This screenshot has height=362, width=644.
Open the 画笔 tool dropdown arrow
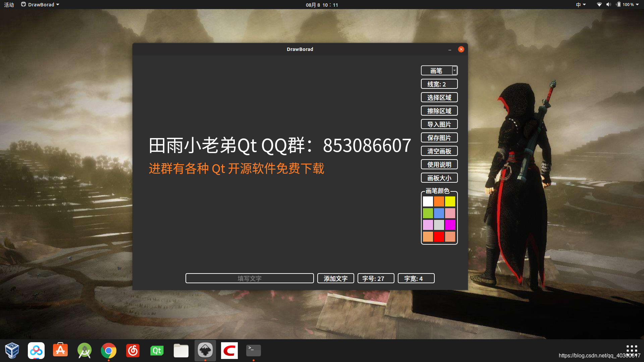pyautogui.click(x=454, y=70)
